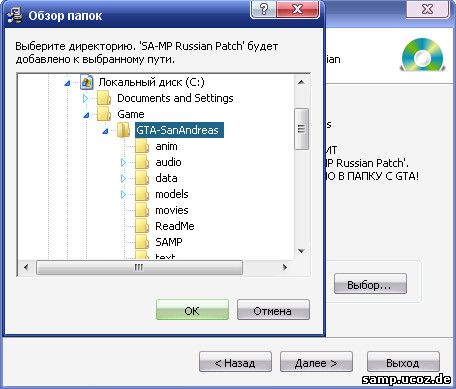Click the horizontal scrollbar right arrow
The width and height of the screenshot is (456, 389).
point(284,267)
